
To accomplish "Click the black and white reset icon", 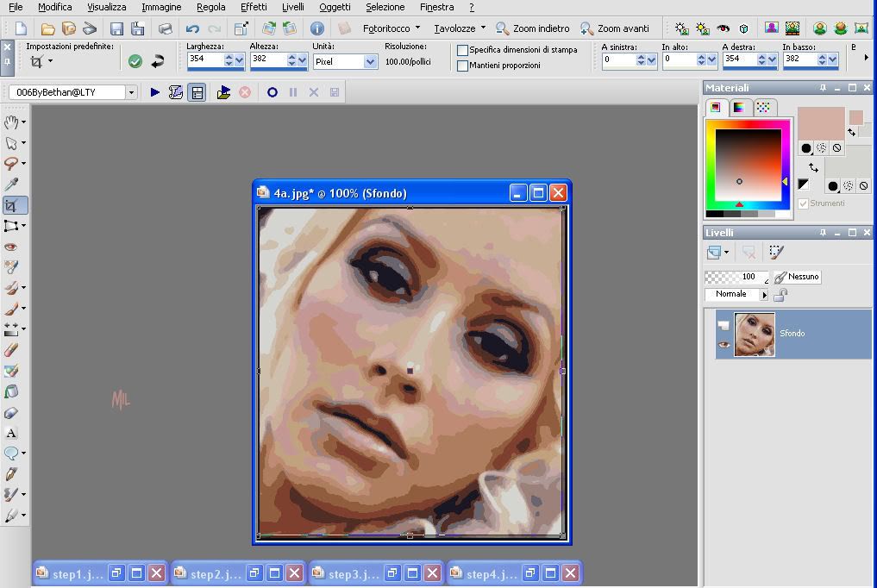I will pyautogui.click(x=803, y=185).
